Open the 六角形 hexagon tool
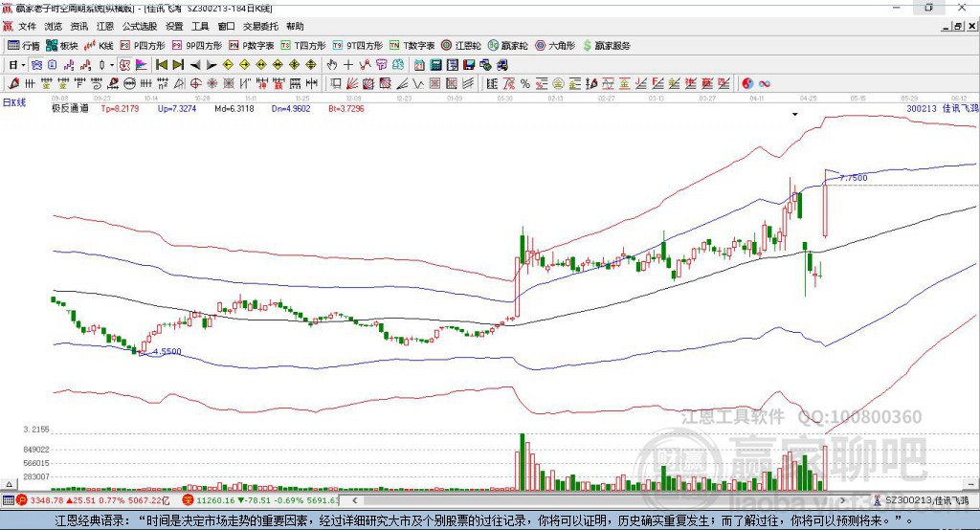Screen dimensions: 980x530 555,46
